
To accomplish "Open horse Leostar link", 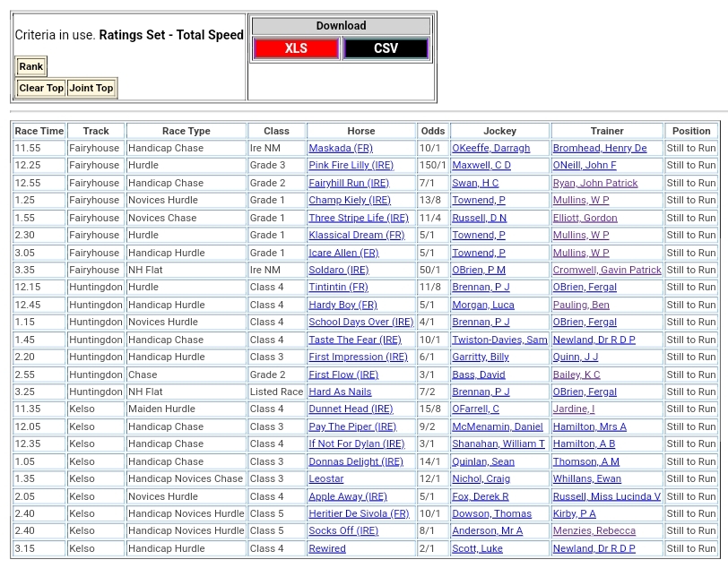I will point(325,478).
